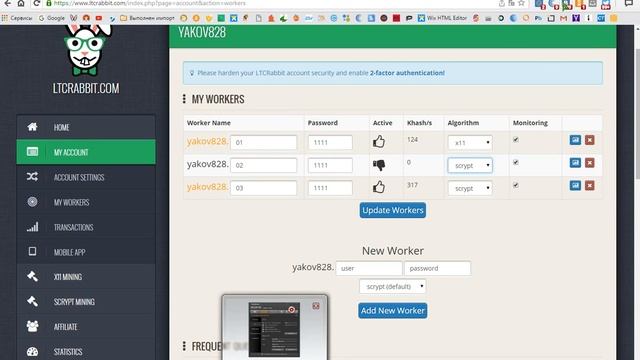This screenshot has width=640, height=360.
Task: Open the scrypt (default) dropdown for new worker
Action: tap(392, 287)
